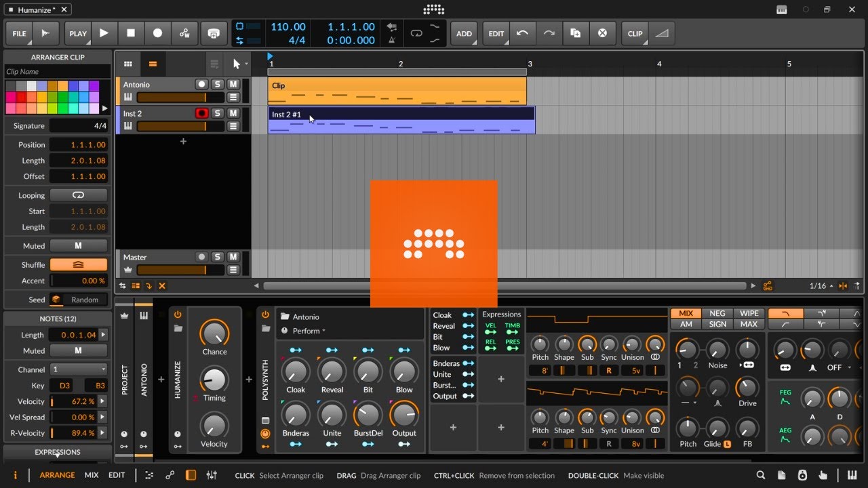The width and height of the screenshot is (868, 488).
Task: Toggle Muted M button under Notes
Action: pyautogui.click(x=79, y=351)
